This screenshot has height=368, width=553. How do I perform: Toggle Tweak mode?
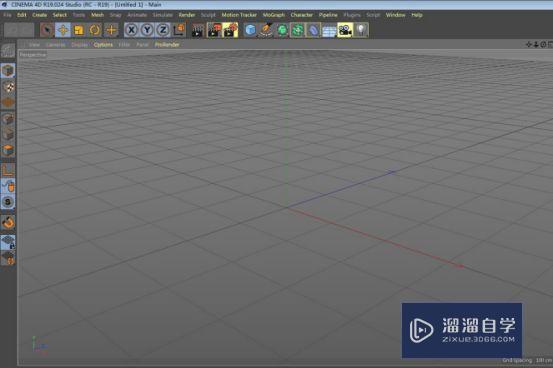coord(8,186)
